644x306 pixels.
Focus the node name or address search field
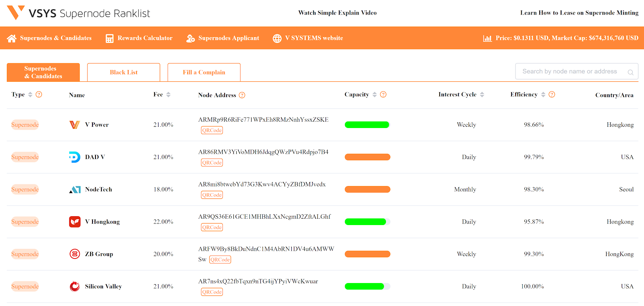coord(577,72)
